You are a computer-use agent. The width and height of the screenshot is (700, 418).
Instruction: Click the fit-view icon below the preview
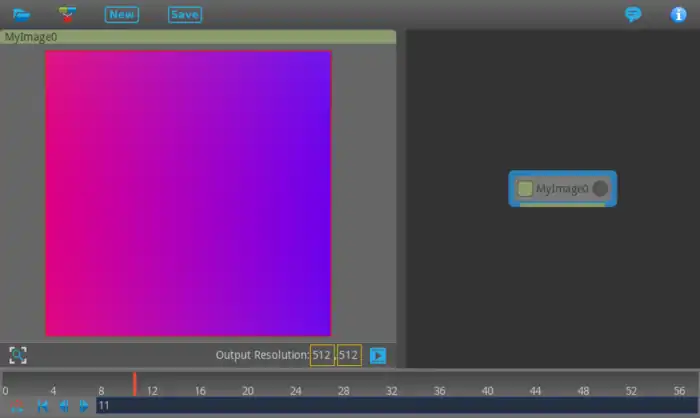pos(18,355)
